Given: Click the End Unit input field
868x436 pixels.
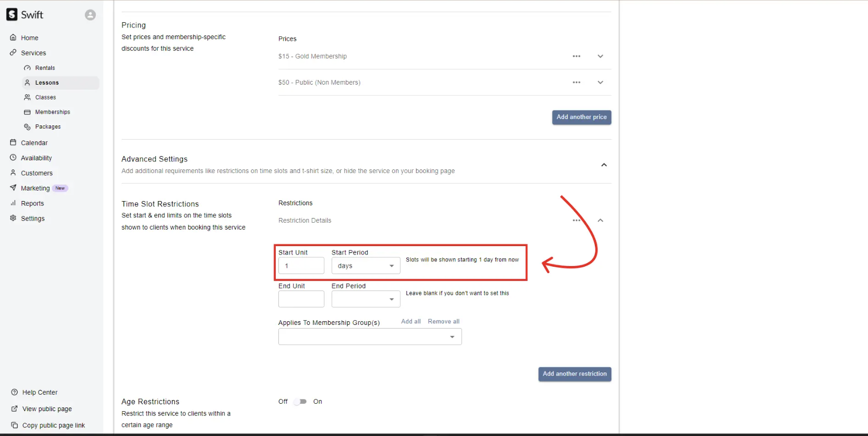Looking at the screenshot, I should pyautogui.click(x=301, y=299).
